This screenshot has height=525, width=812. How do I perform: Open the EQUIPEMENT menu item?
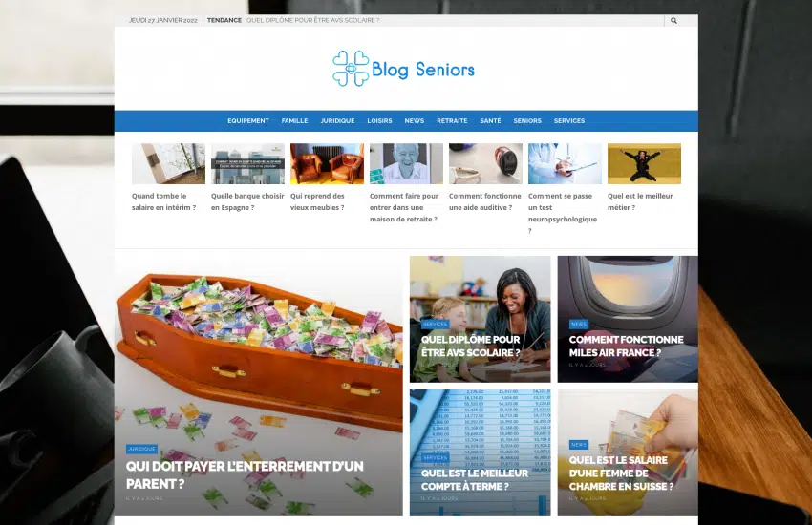[248, 121]
